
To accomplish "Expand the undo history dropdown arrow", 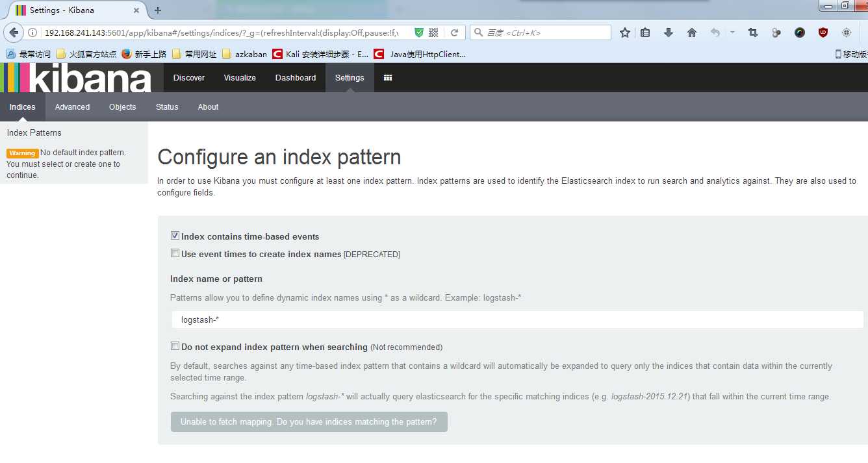I will 732,32.
